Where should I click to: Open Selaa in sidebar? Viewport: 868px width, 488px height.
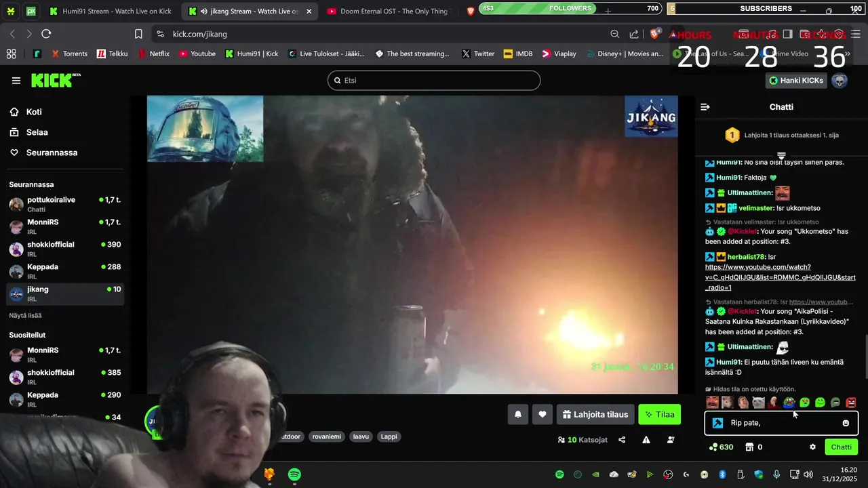pos(65,132)
